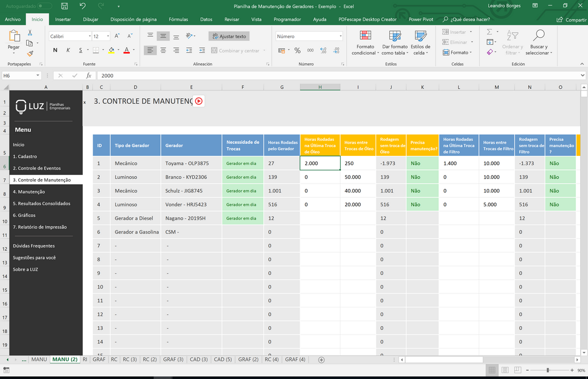The height and width of the screenshot is (379, 588).
Task: Toggle Ajustar texto wrap option
Action: [229, 36]
